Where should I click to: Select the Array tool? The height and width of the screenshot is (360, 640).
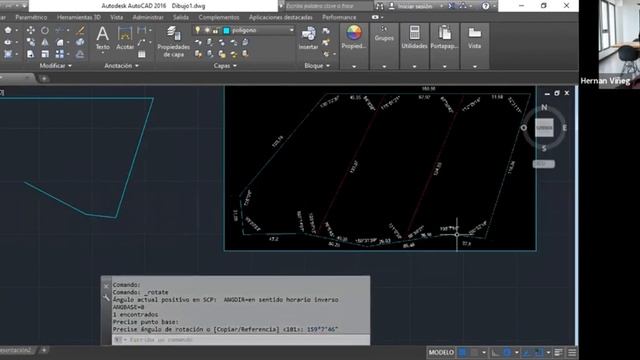coord(60,54)
